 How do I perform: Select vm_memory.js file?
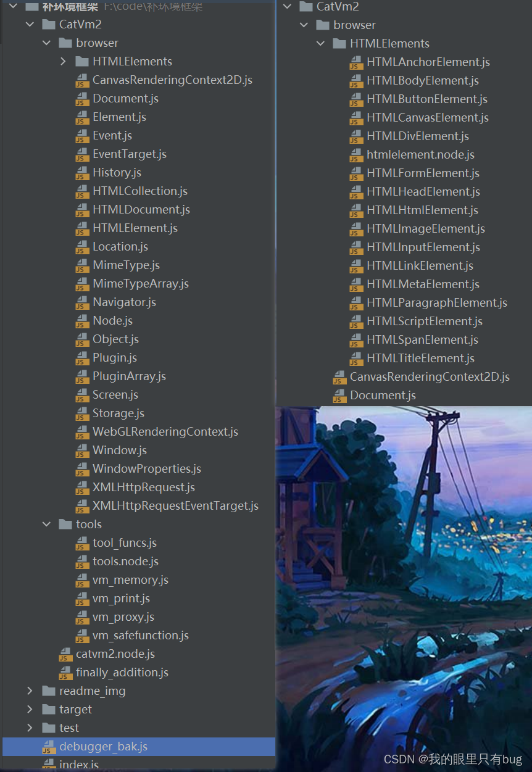(x=131, y=580)
